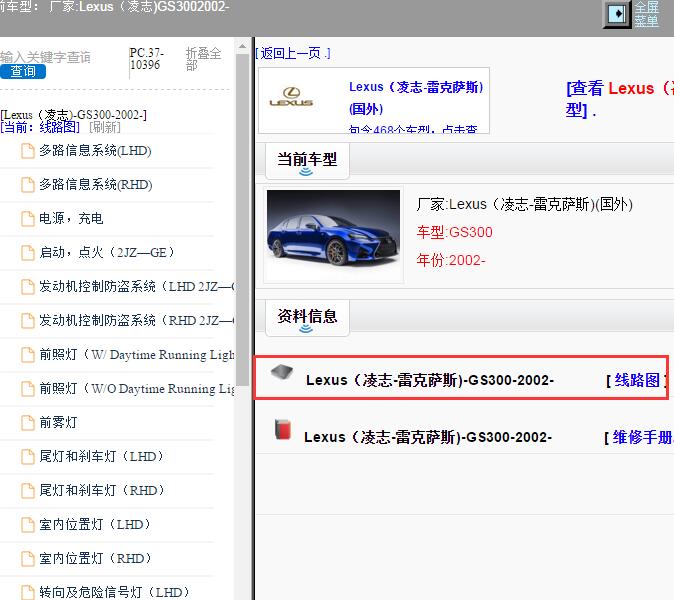The height and width of the screenshot is (600, 674).
Task: Click document icon beside 尾灯和刹车灯（RHD）
Action: 28,490
